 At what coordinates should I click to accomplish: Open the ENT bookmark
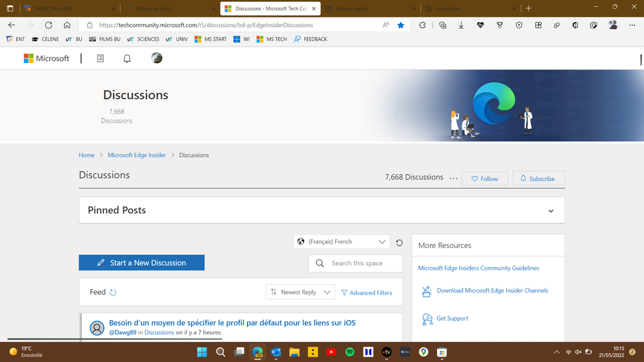15,39
